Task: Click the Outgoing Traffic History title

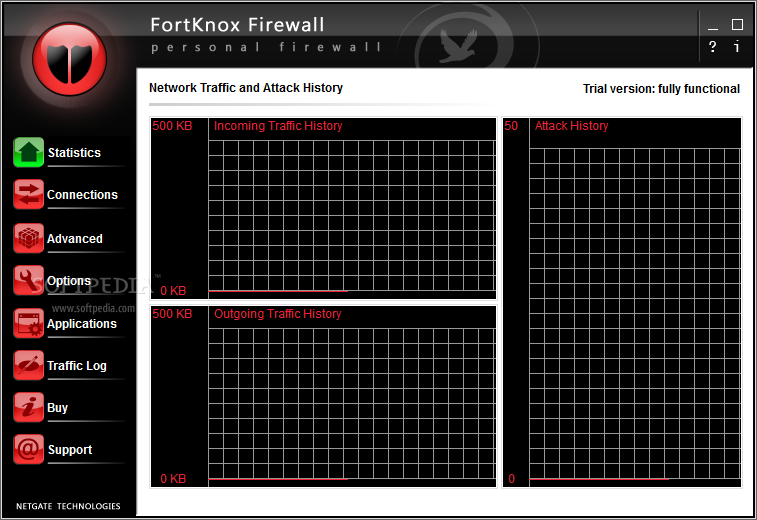Action: click(x=278, y=314)
